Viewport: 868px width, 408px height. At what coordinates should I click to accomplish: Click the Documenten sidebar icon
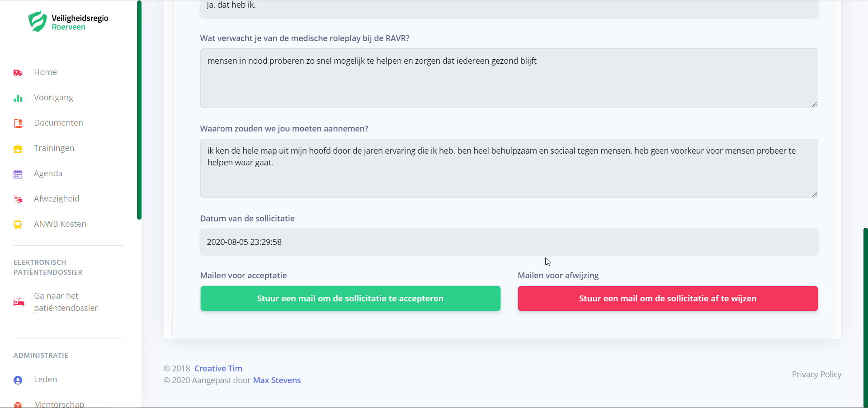point(18,123)
